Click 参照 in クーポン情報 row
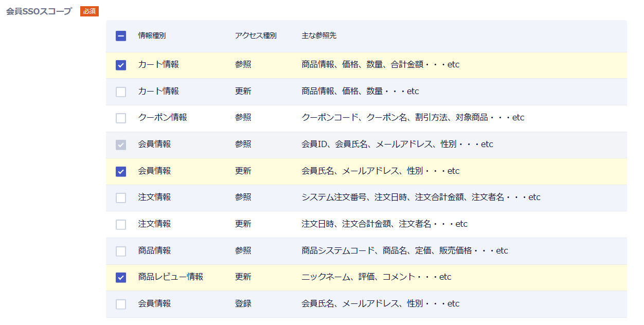Viewport: 644px width, 325px height. [x=243, y=118]
